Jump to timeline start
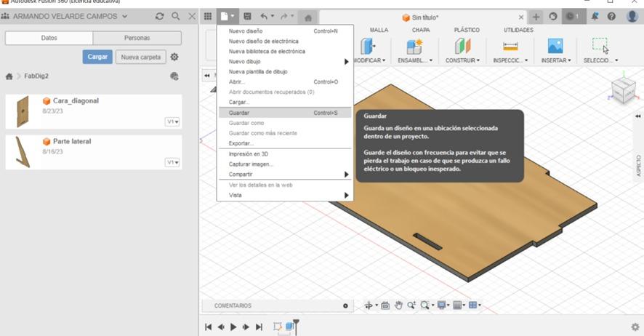The width and height of the screenshot is (644, 336). pos(208,327)
